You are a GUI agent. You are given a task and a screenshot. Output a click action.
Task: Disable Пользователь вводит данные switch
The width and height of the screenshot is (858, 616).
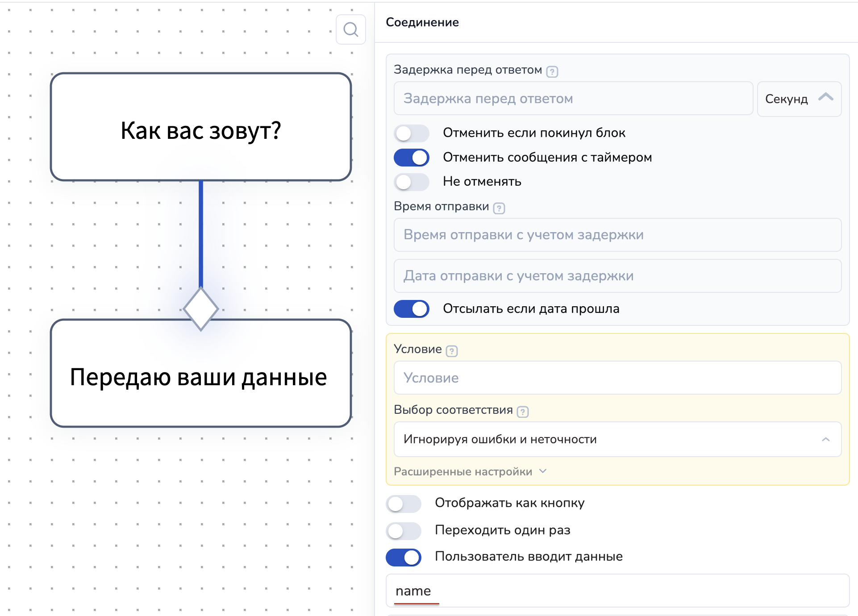pos(403,557)
